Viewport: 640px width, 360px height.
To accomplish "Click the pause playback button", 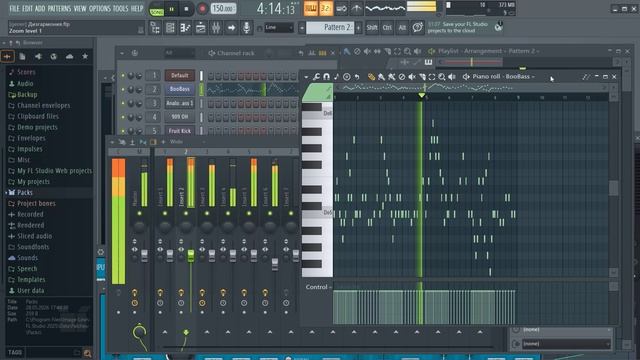I will coord(171,9).
